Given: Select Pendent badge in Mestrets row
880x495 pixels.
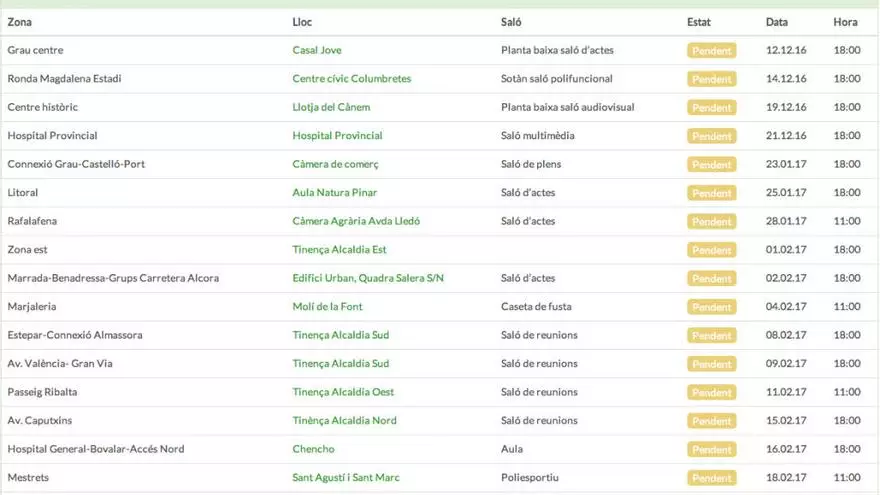Looking at the screenshot, I should tap(711, 478).
